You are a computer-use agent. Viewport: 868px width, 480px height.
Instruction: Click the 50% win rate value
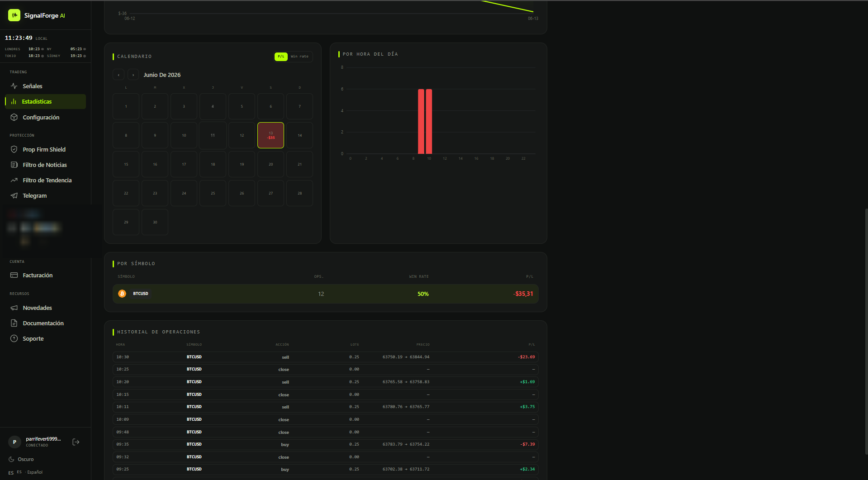(423, 294)
